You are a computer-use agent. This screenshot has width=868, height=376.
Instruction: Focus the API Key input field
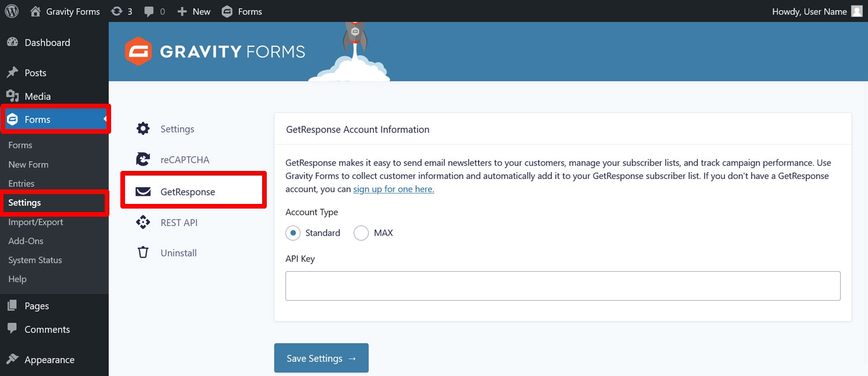pos(562,286)
